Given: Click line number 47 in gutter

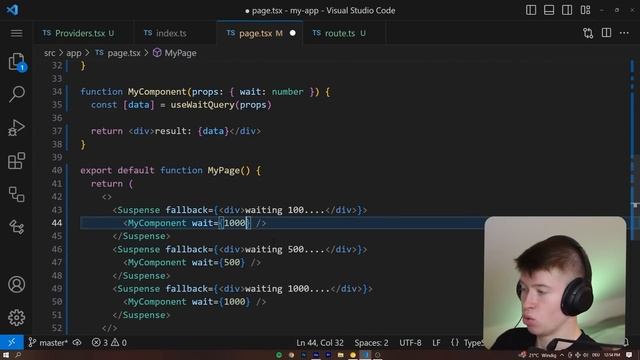Looking at the screenshot, I should point(57,262).
